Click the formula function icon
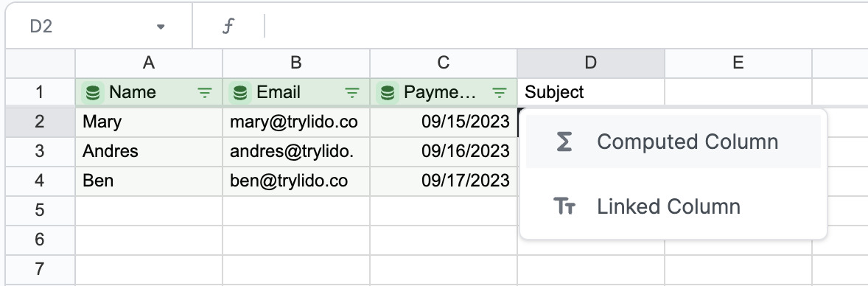Image resolution: width=868 pixels, height=286 pixels. 228,26
